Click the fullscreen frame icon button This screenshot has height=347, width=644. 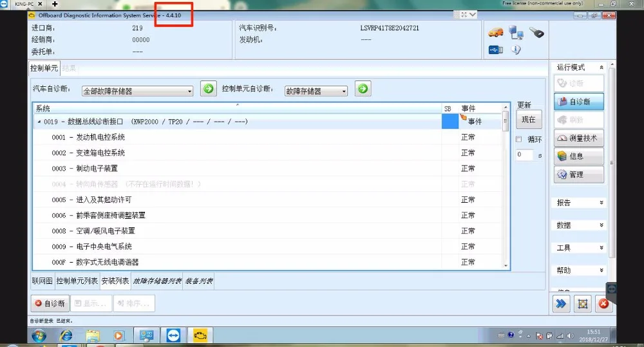582,304
